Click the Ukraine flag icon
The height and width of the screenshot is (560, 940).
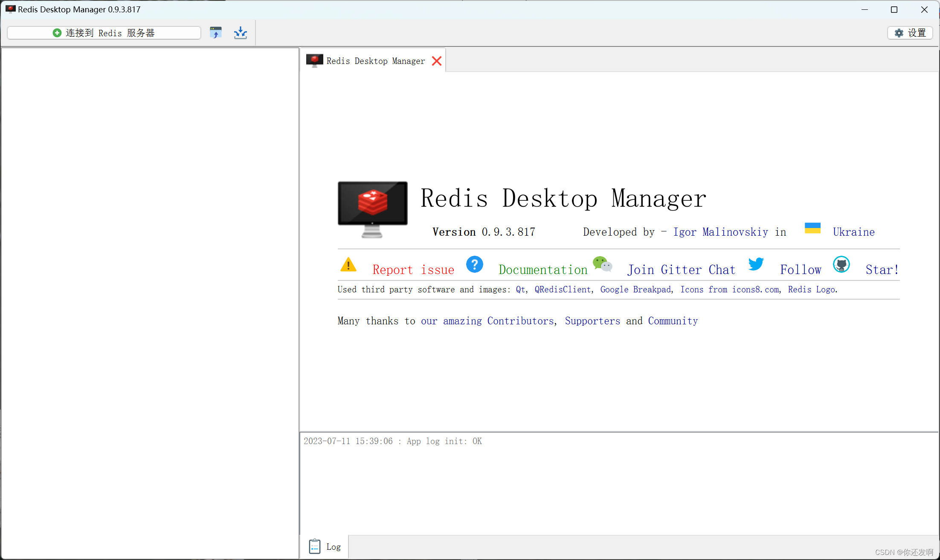point(812,228)
